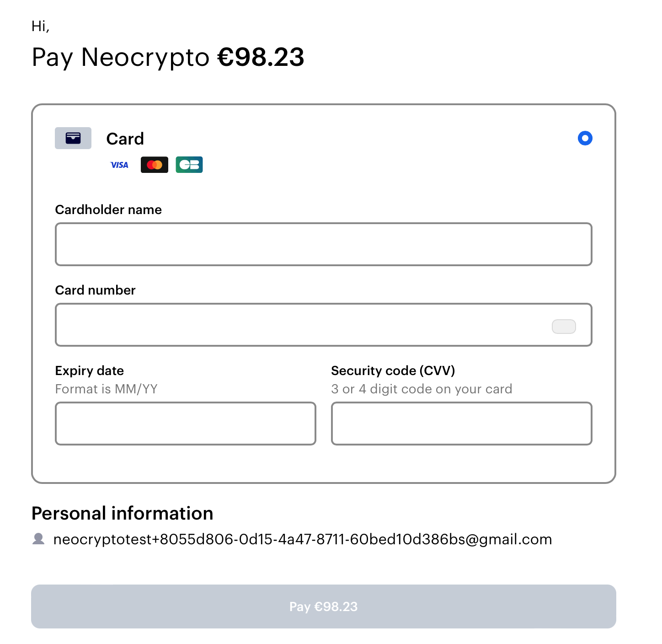This screenshot has width=662, height=644.
Task: Click the person icon beside the email
Action: (39, 539)
